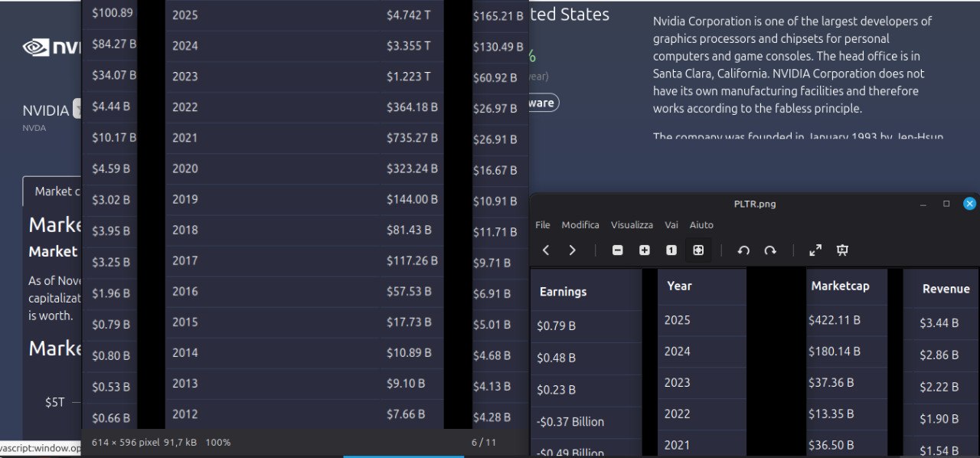Click -$0.37 Billion earnings in PLTR table

(570, 422)
